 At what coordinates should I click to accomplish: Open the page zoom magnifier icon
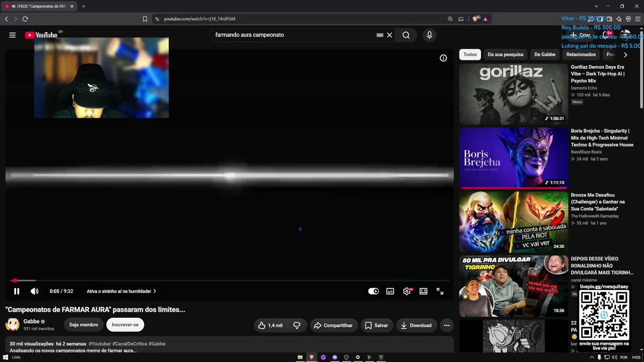tap(450, 19)
